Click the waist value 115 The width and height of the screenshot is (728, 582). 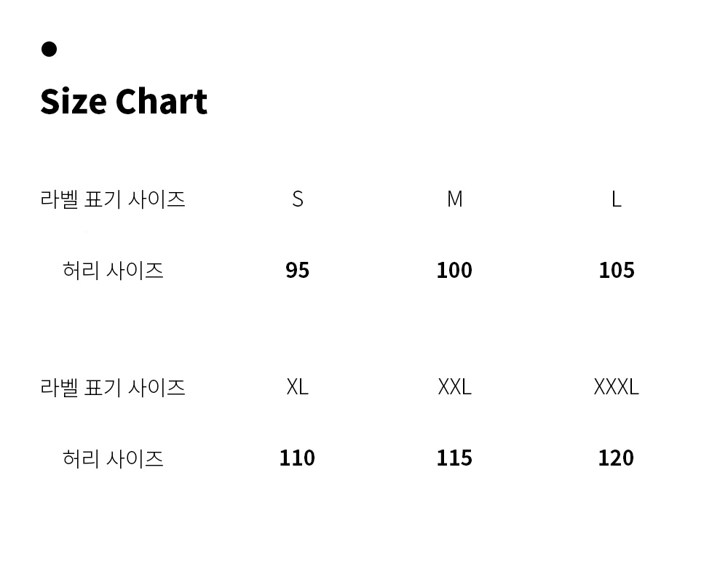coord(454,458)
